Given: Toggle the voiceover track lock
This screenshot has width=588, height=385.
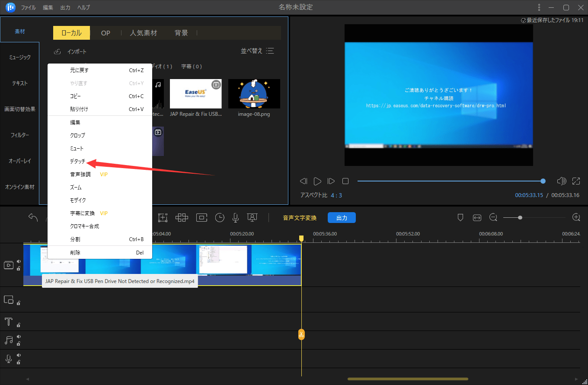Looking at the screenshot, I should 19,363.
